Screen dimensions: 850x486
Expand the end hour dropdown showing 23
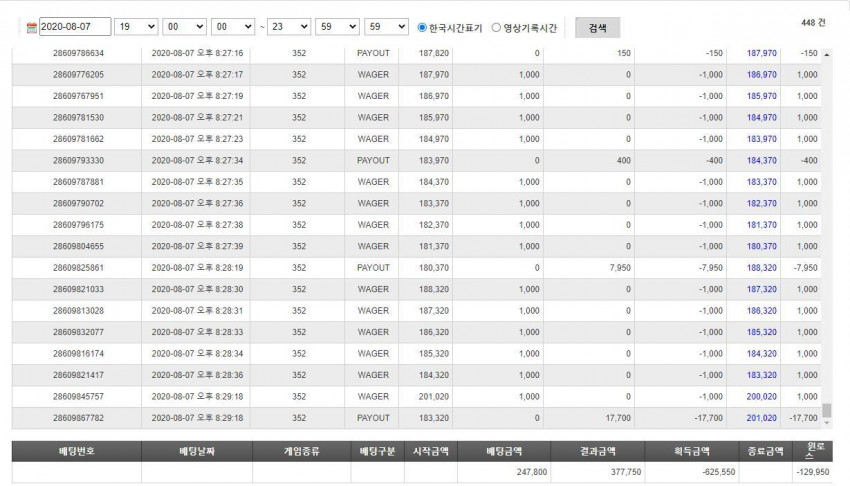pyautogui.click(x=289, y=27)
